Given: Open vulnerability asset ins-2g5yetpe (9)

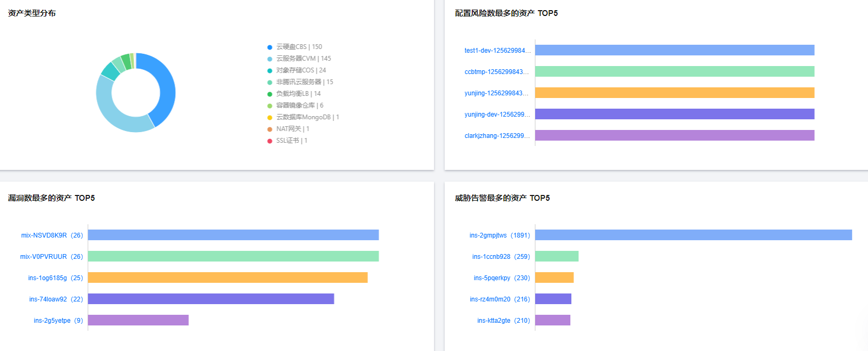Looking at the screenshot, I should (59, 321).
